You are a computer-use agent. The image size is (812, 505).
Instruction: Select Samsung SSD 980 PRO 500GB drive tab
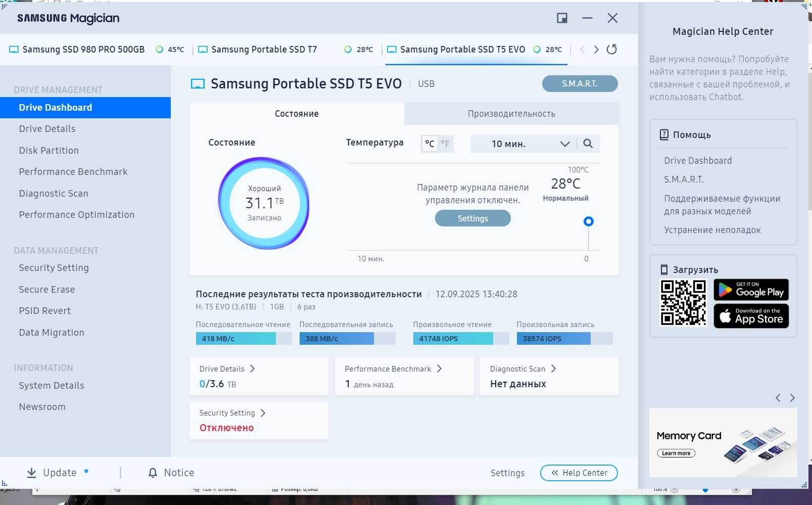97,50
